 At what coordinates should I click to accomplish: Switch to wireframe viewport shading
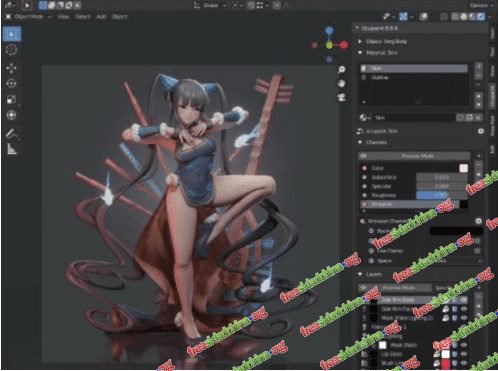455,17
